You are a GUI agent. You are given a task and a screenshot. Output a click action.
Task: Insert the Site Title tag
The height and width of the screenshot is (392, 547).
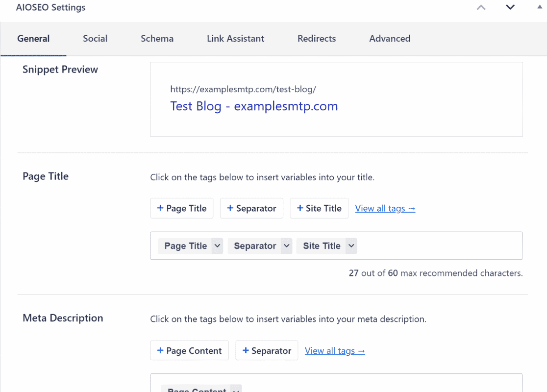point(319,208)
